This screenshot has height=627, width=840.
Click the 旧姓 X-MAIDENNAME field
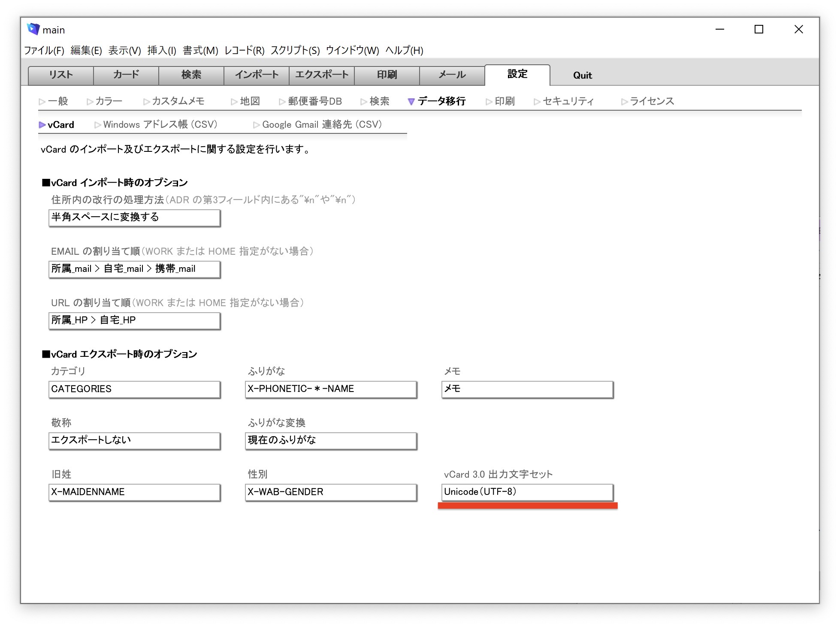pos(134,492)
